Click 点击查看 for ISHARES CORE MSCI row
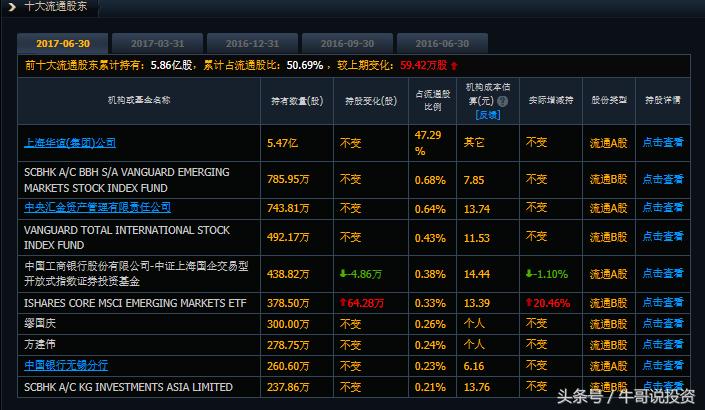 tap(663, 303)
